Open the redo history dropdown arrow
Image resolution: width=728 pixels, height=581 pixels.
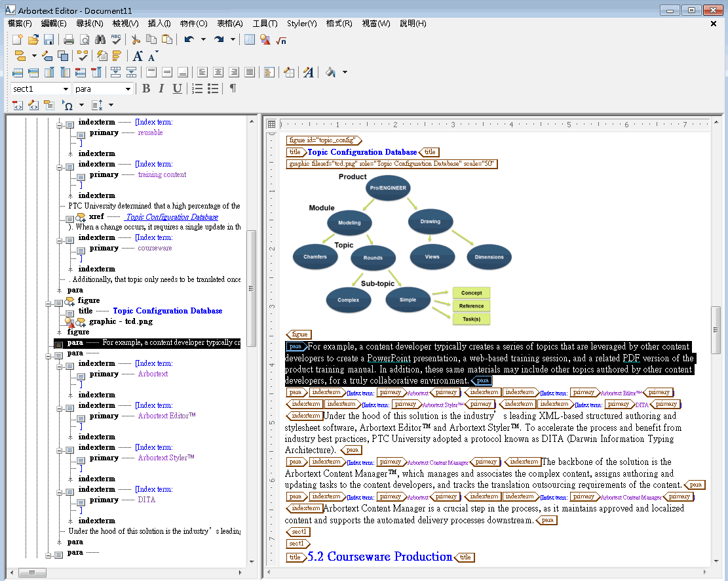click(x=233, y=40)
